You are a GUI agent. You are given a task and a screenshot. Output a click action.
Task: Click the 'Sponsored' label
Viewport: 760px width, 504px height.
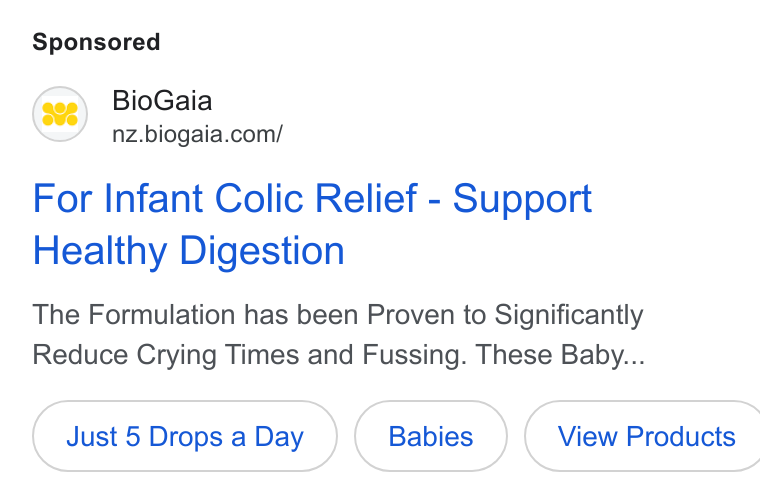click(x=96, y=42)
